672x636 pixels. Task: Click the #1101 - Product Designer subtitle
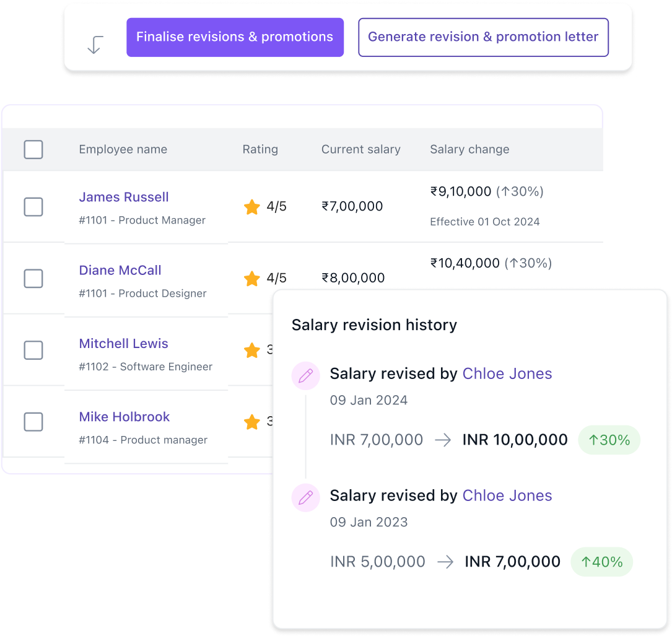point(142,293)
